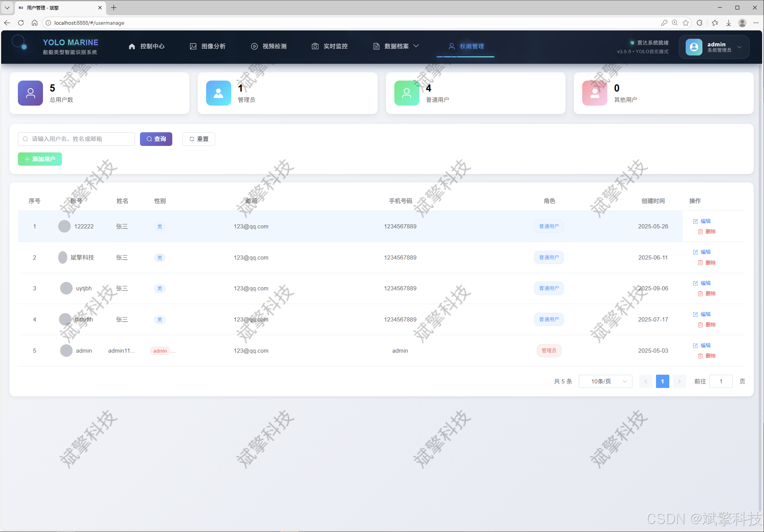764x532 pixels.
Task: Click the browser refresh icon
Action: (x=21, y=23)
